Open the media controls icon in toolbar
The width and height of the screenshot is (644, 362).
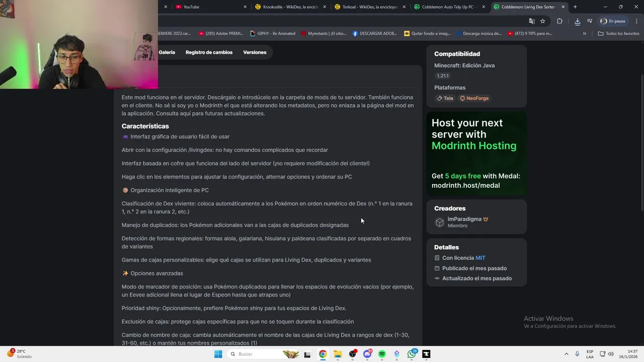590,21
